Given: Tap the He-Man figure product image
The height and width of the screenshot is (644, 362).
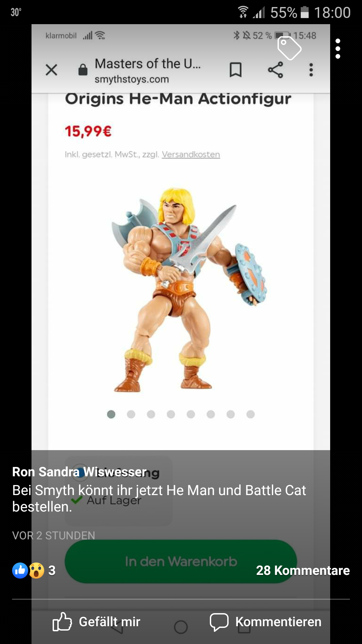Looking at the screenshot, I should click(189, 290).
